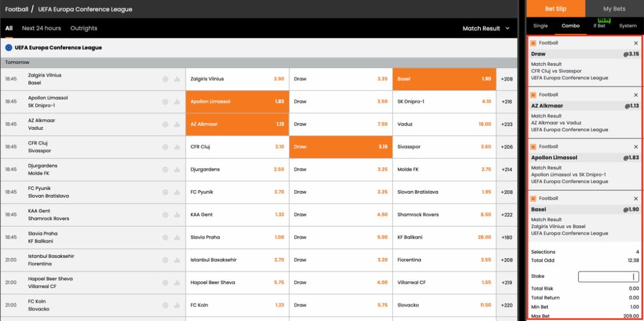Click plus icon for KAA Gent match
The image size is (644, 321).
coord(165,215)
